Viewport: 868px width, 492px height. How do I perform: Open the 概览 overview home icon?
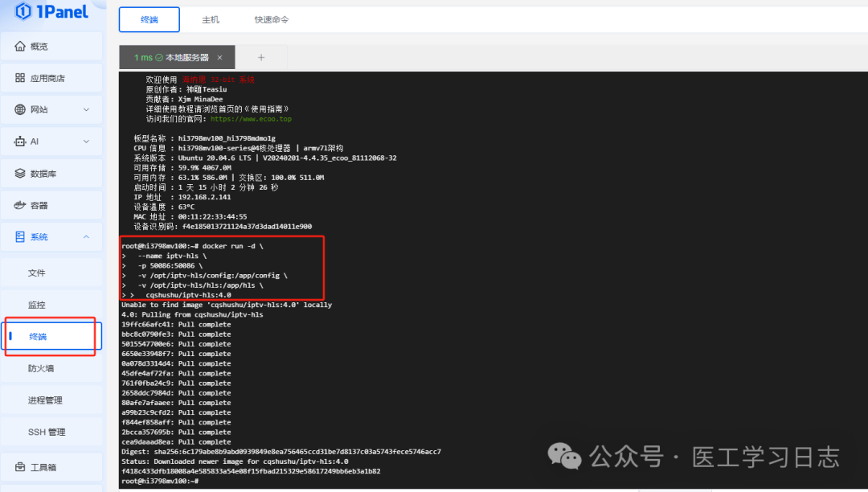tap(20, 47)
